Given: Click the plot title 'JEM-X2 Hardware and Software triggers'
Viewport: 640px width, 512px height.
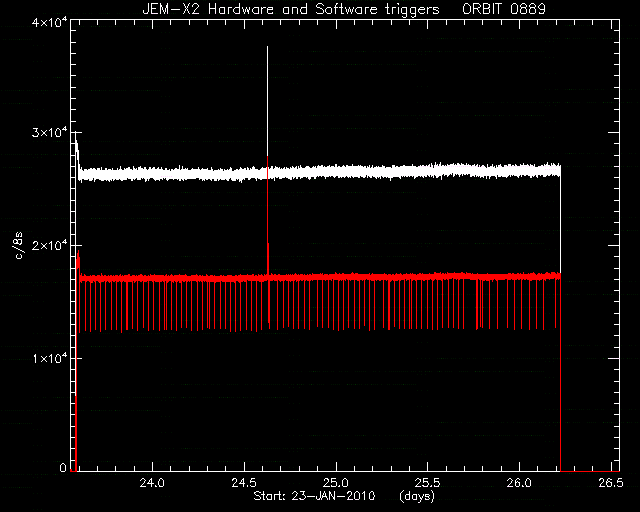Looking at the screenshot, I should point(291,9).
